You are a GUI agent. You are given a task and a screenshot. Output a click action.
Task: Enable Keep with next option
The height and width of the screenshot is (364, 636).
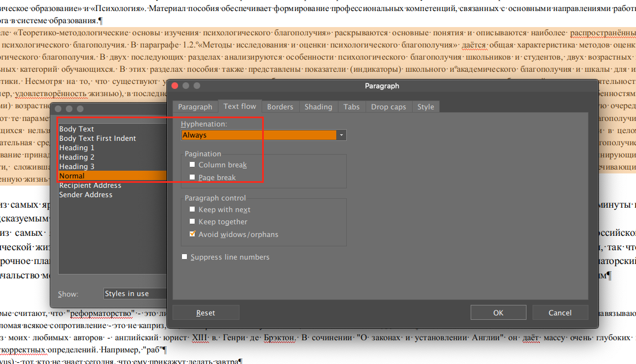tap(192, 209)
